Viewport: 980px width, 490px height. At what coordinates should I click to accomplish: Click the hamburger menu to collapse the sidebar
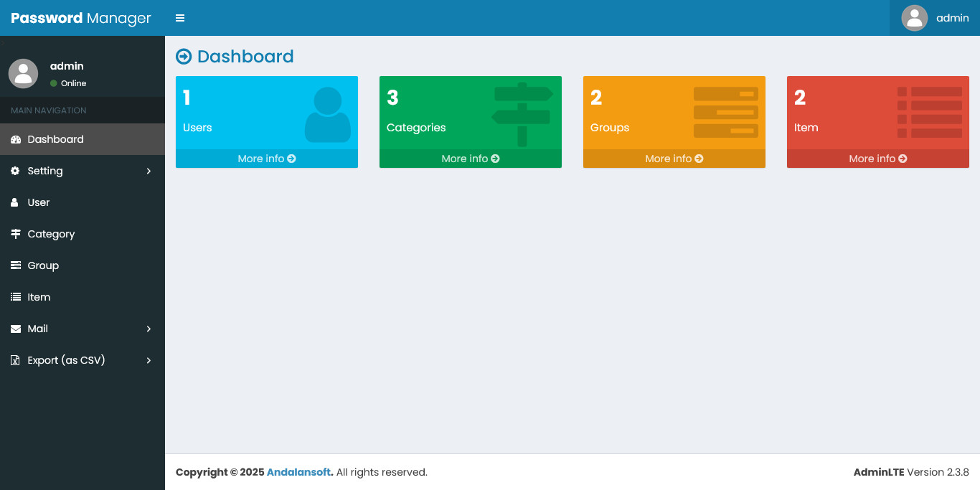[x=179, y=18]
